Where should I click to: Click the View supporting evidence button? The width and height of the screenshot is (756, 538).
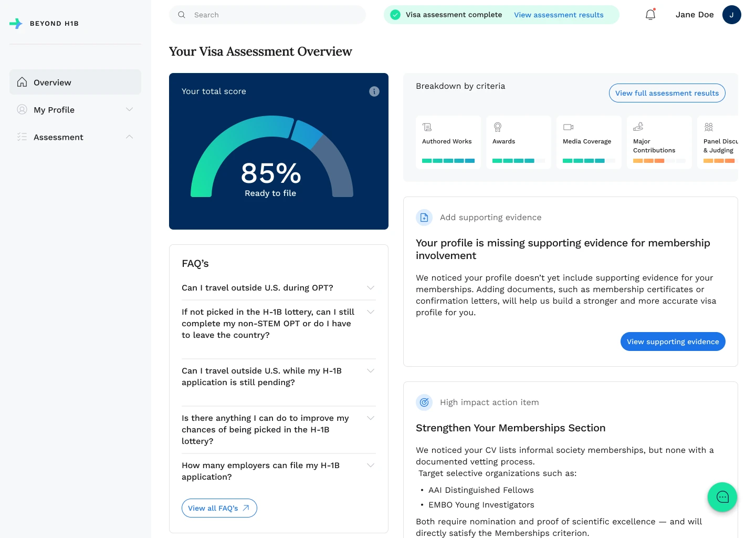pyautogui.click(x=673, y=342)
